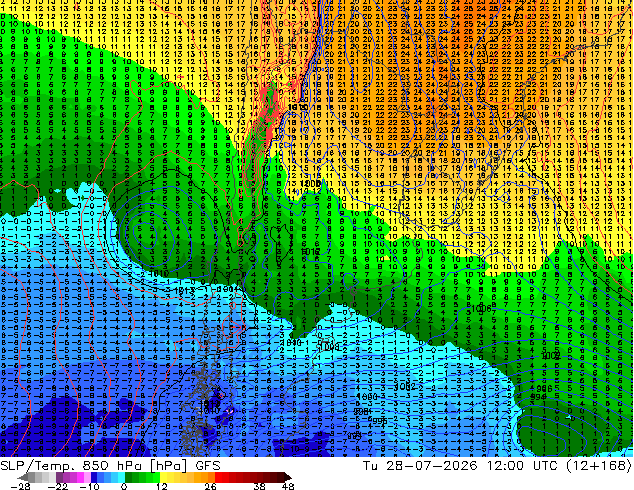
Task: Click the "12" color scale label
Action: pos(162,486)
